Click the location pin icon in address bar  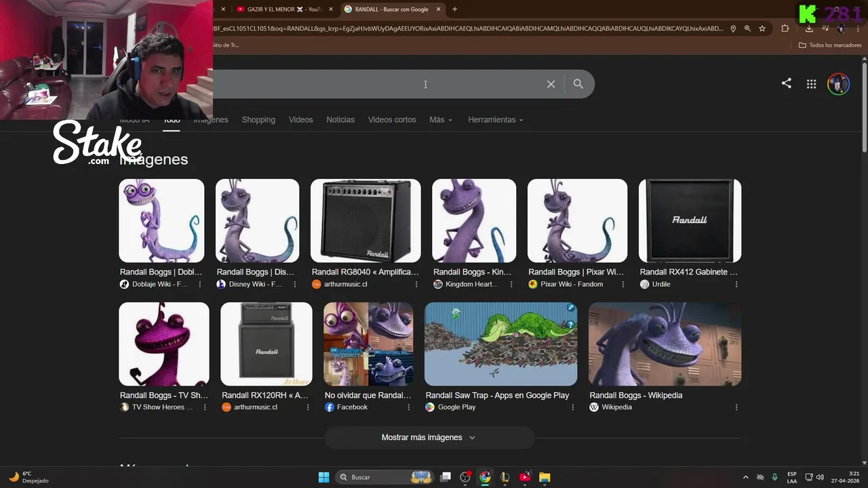733,28
